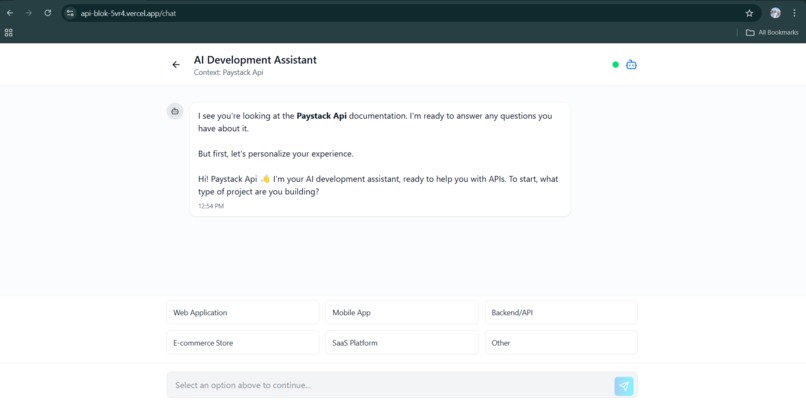Open the apps grid icon in the bookmarks bar
The width and height of the screenshot is (806, 407).
click(8, 32)
